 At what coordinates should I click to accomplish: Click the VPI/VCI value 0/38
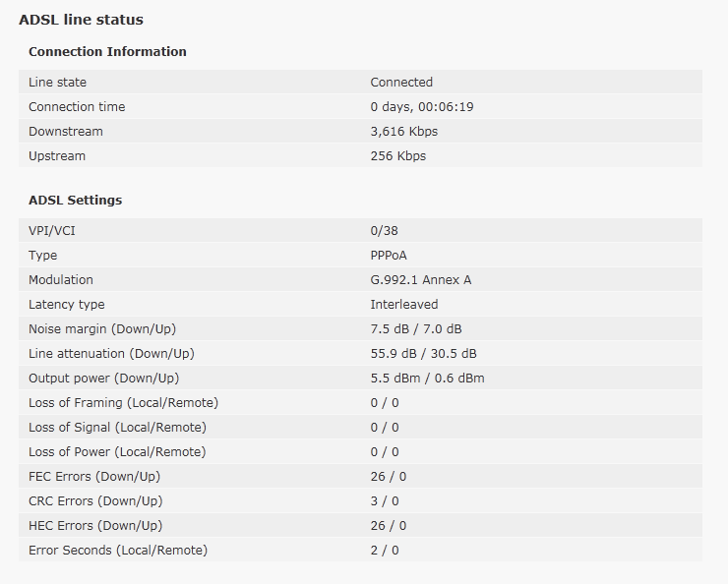pyautogui.click(x=384, y=231)
